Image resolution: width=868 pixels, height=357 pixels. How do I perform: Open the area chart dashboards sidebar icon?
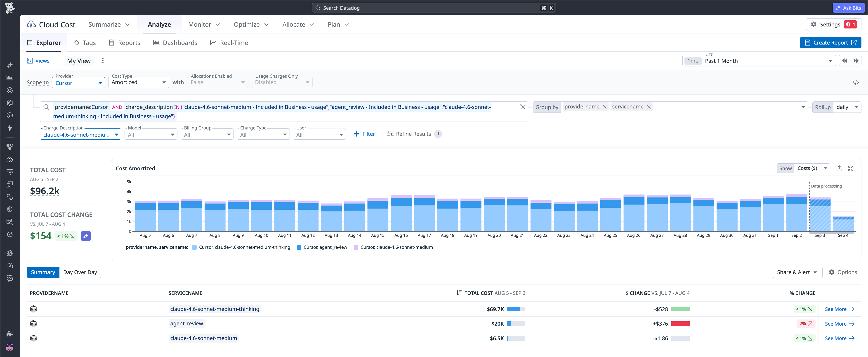point(10,78)
